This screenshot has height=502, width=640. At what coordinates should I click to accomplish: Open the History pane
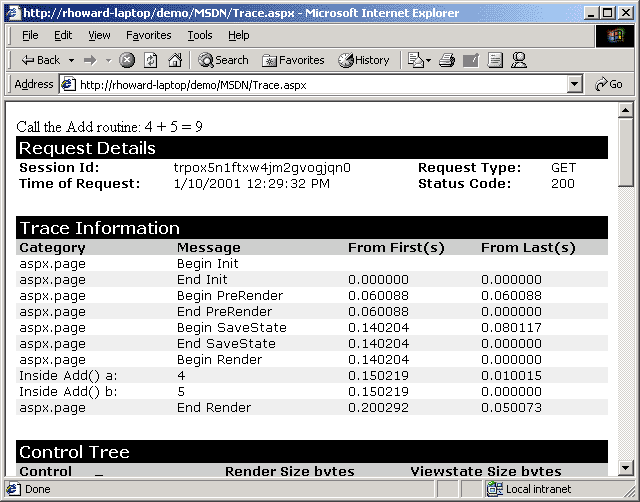(x=364, y=60)
